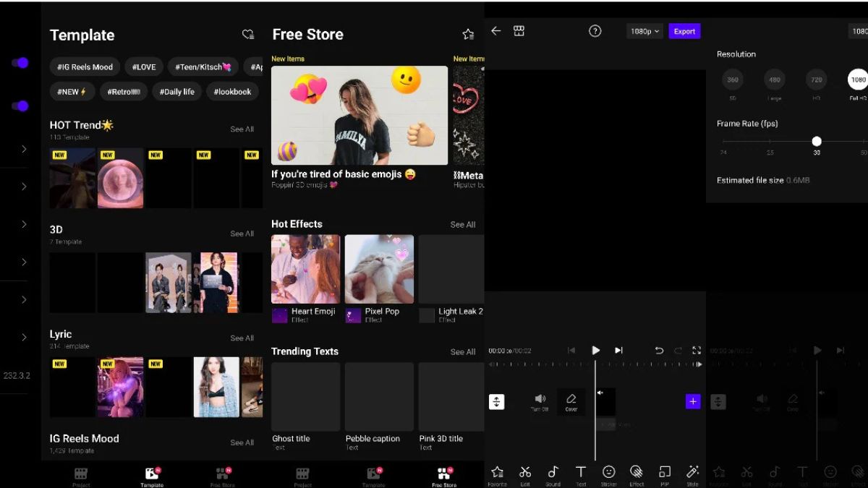
Task: Open the storyboard grid icon next to back arrow
Action: (519, 31)
